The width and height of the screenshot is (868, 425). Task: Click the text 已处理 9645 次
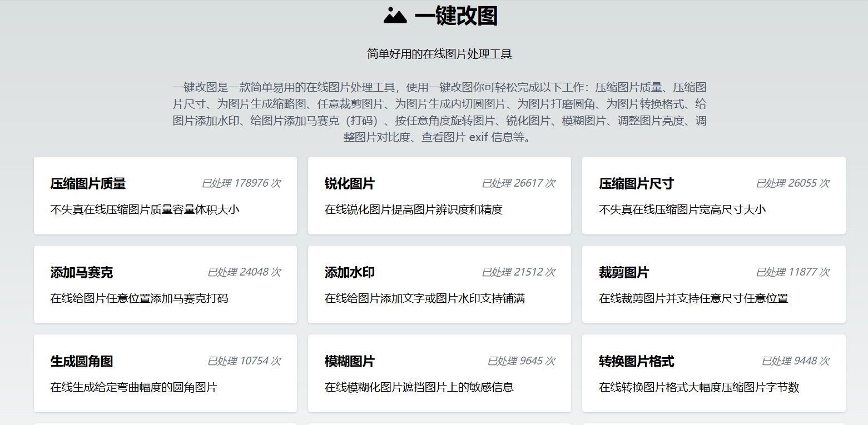522,361
